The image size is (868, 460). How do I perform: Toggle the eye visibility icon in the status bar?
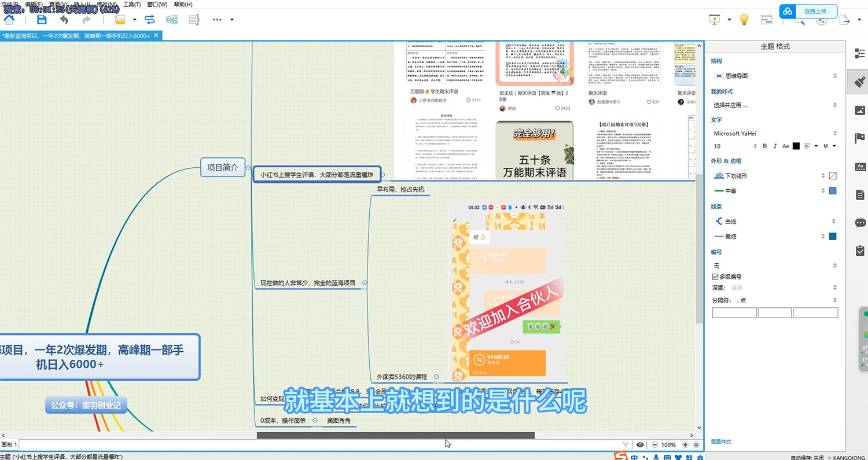tap(640, 445)
